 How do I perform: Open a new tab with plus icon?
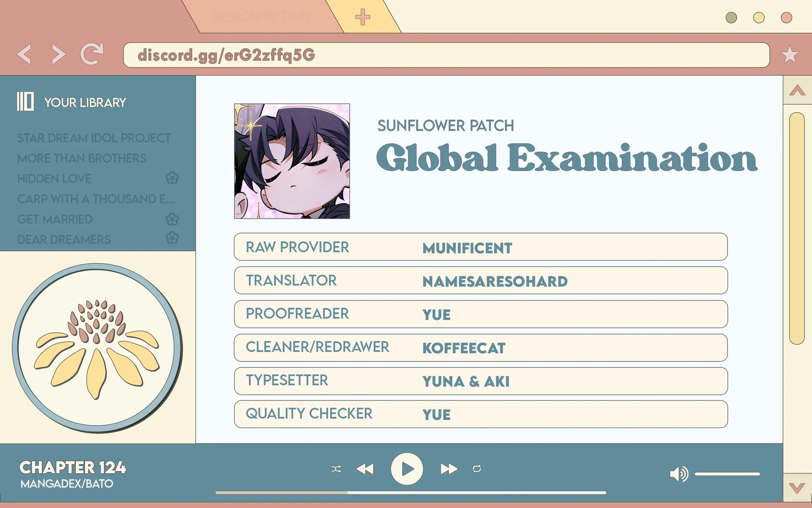[x=362, y=17]
